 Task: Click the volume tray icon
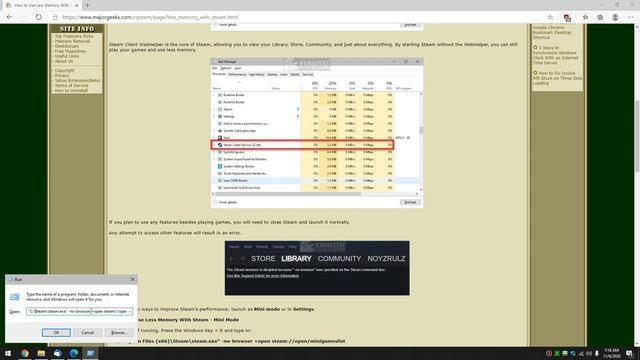[589, 353]
